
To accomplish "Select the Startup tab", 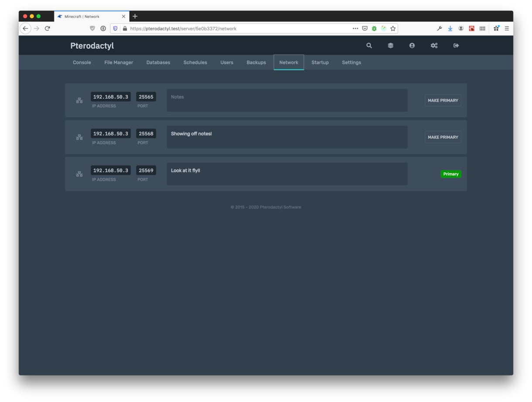I will 320,62.
